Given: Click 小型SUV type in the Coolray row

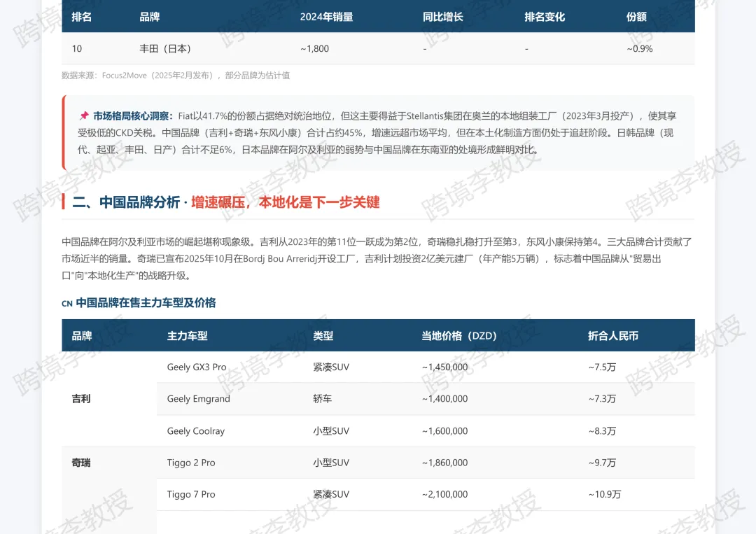Looking at the screenshot, I should coord(331,431).
